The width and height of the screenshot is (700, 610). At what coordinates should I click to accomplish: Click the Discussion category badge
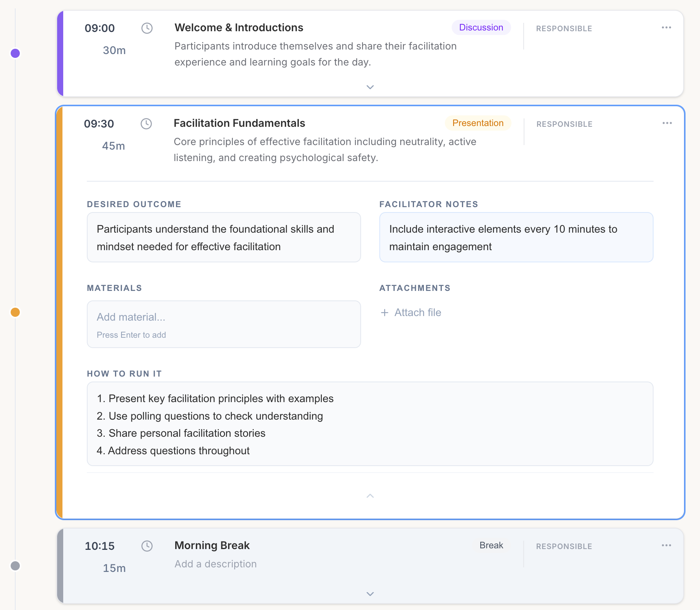click(481, 27)
